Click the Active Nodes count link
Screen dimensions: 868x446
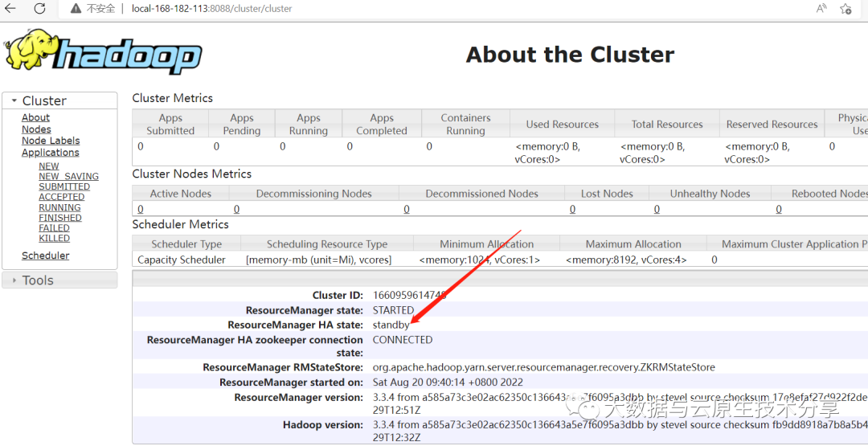click(x=140, y=209)
